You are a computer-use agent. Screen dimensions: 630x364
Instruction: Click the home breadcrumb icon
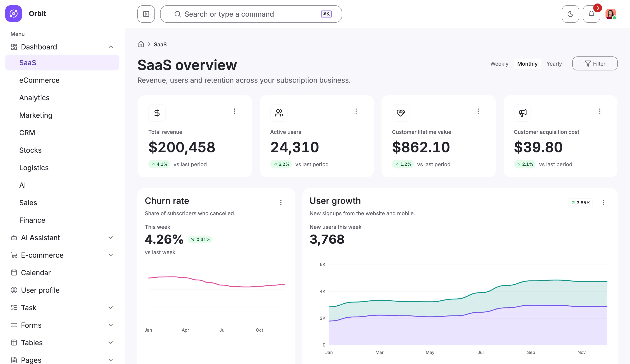[141, 44]
